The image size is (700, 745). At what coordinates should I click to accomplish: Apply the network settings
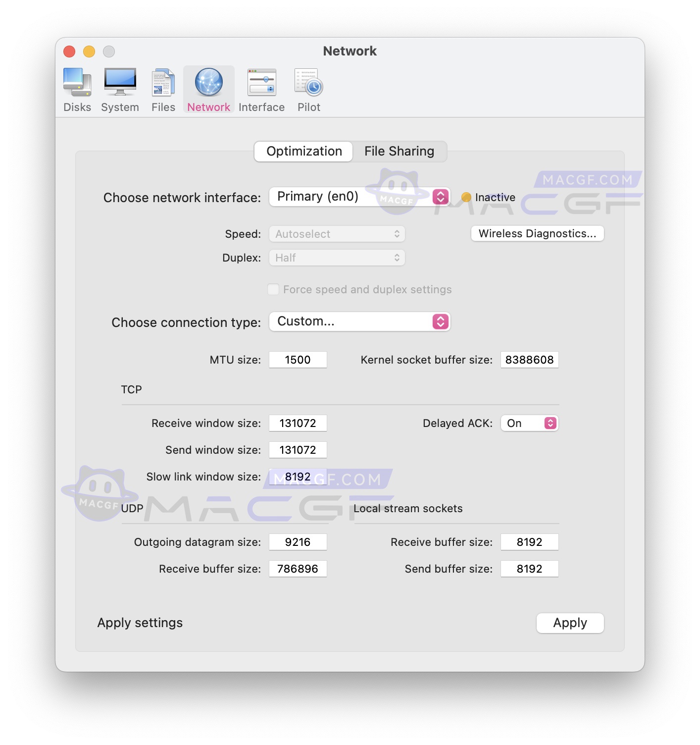[570, 623]
